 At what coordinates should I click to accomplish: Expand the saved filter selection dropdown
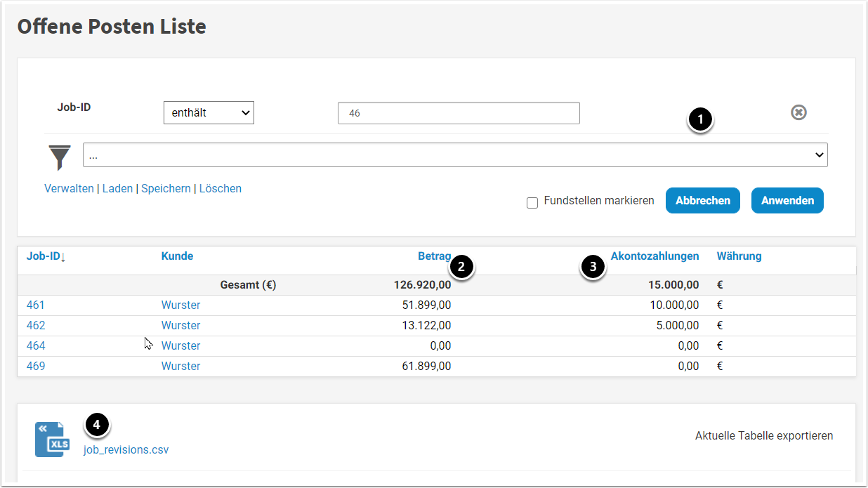(455, 155)
